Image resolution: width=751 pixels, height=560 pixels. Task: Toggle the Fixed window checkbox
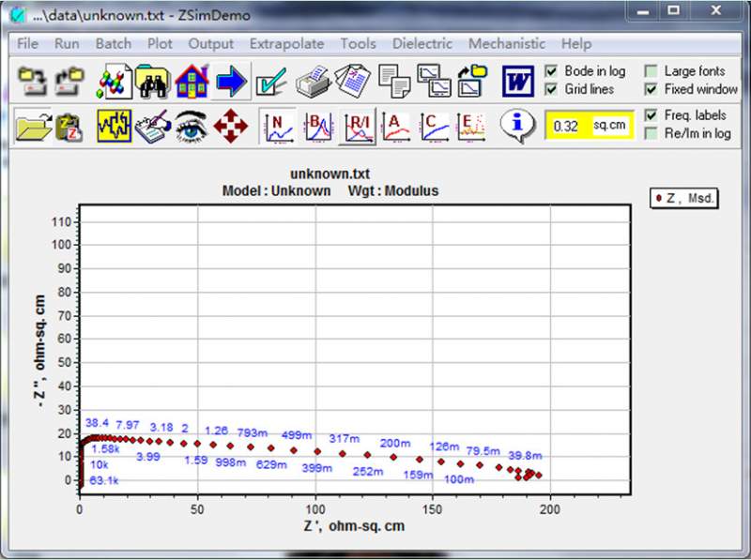coord(651,89)
